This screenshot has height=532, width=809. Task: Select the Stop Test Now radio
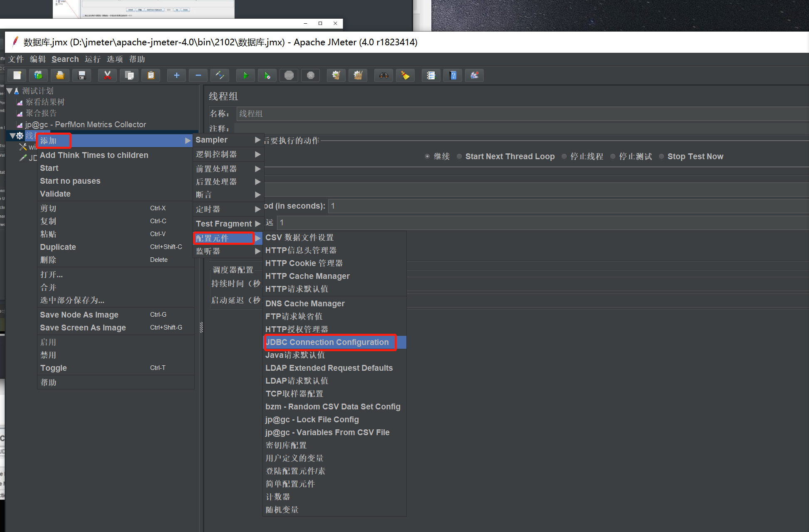tap(661, 157)
